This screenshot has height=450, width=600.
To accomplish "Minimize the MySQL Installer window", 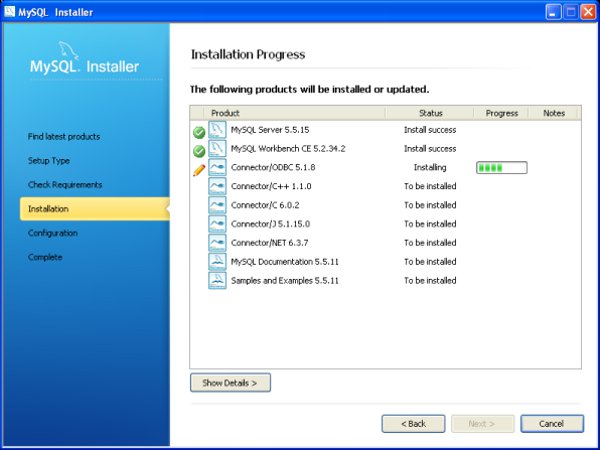I will tap(553, 12).
